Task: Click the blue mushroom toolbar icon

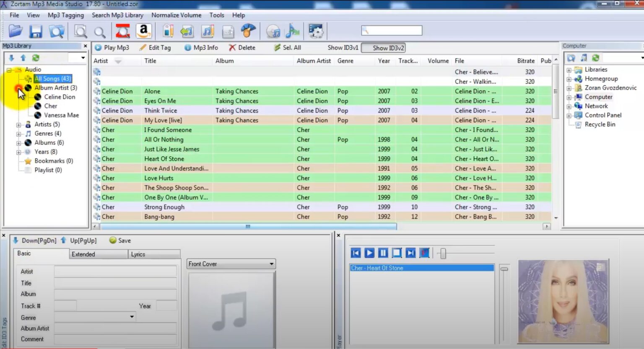Action: (x=248, y=31)
